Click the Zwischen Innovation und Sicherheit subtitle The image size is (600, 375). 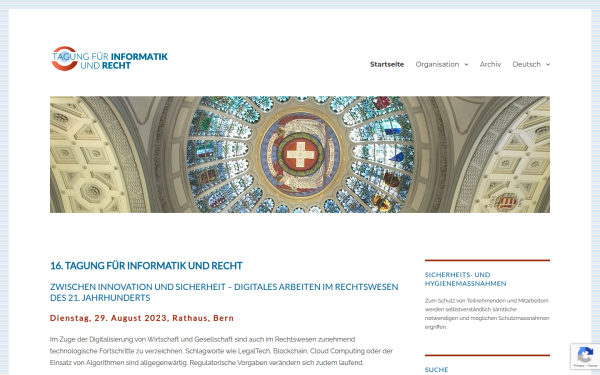(224, 292)
